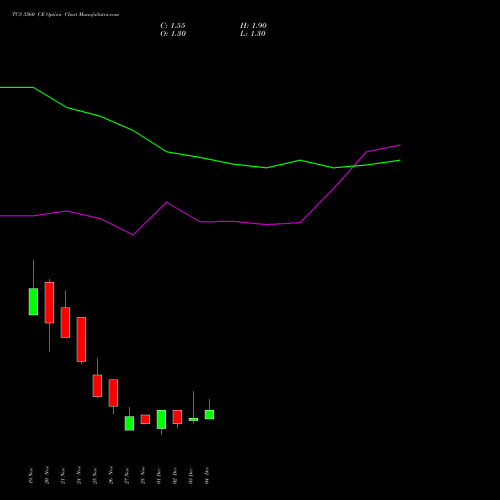Select the low value L: 1.30
Image resolution: width=500 pixels, height=500 pixels.
[253, 34]
